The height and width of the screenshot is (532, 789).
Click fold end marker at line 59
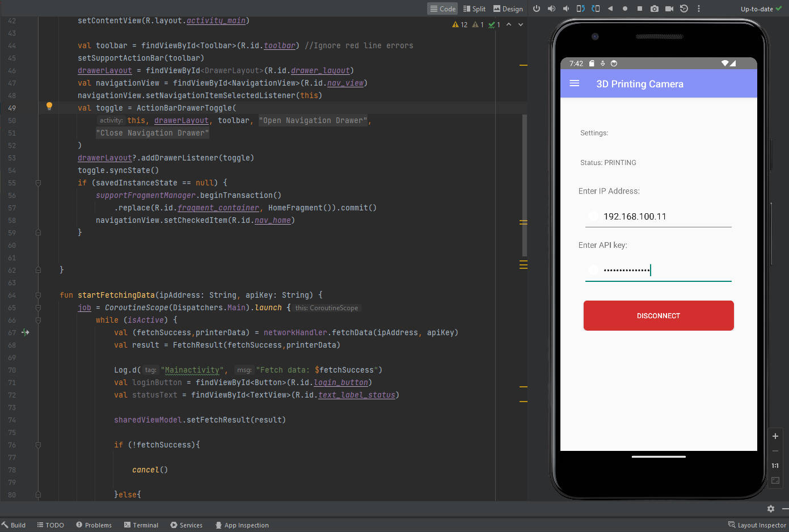[x=38, y=233]
